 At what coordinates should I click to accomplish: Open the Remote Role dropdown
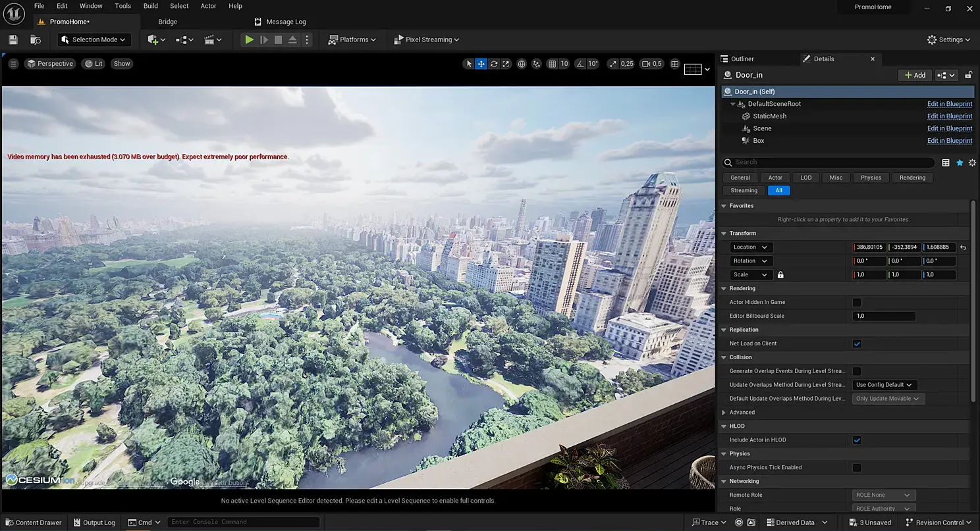tap(884, 495)
